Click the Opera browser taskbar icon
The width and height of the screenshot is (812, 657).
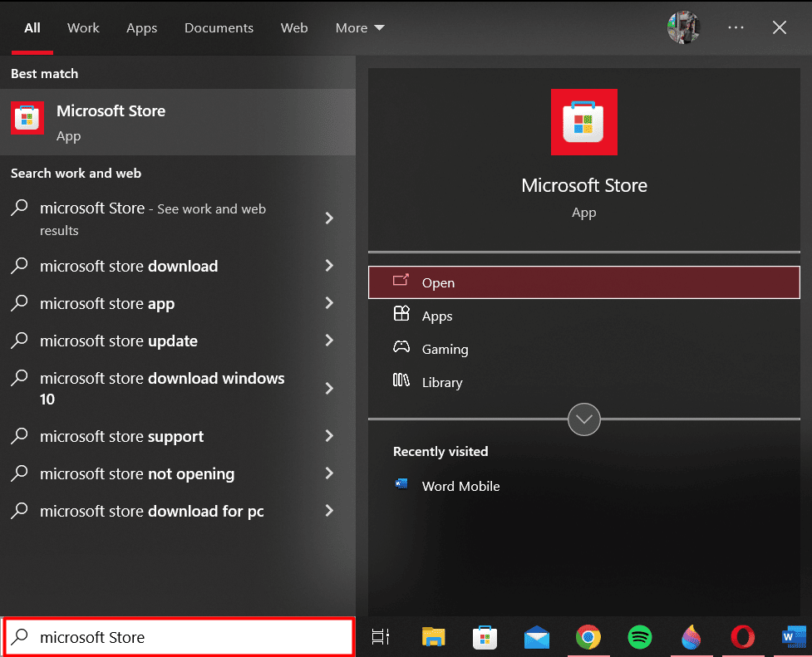(743, 637)
